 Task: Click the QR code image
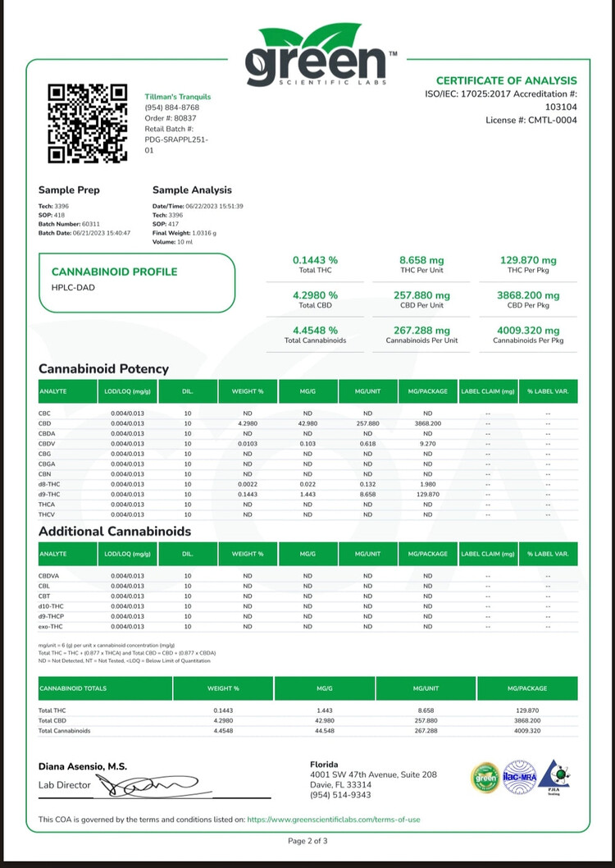pos(88,123)
